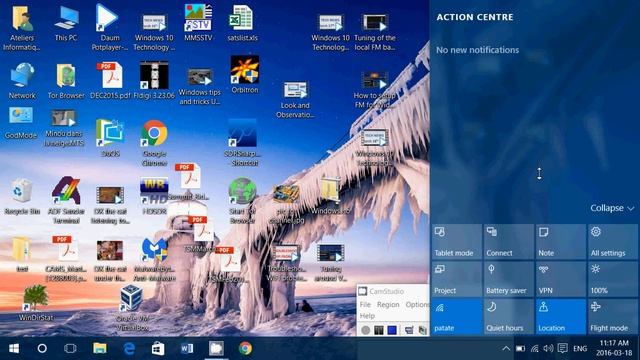Click the CamStudio record button
The height and width of the screenshot is (360, 640).
click(x=366, y=330)
